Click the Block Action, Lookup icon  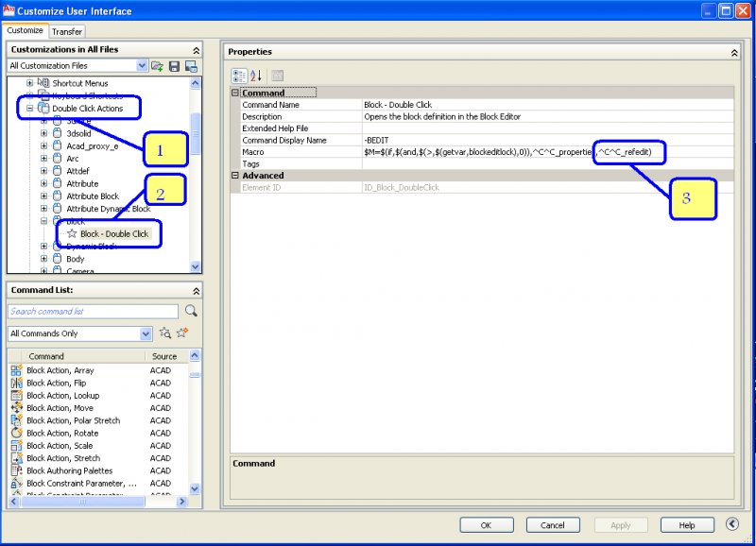click(x=16, y=395)
